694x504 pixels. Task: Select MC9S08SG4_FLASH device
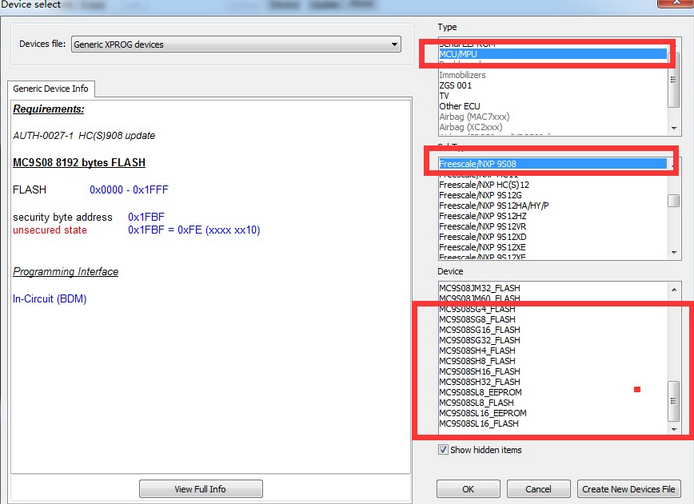click(552, 309)
